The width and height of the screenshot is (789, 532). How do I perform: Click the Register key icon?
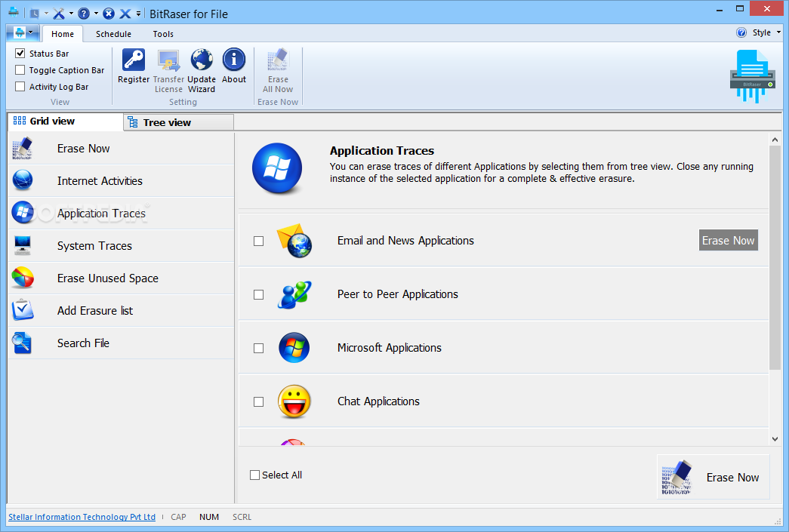click(x=134, y=60)
